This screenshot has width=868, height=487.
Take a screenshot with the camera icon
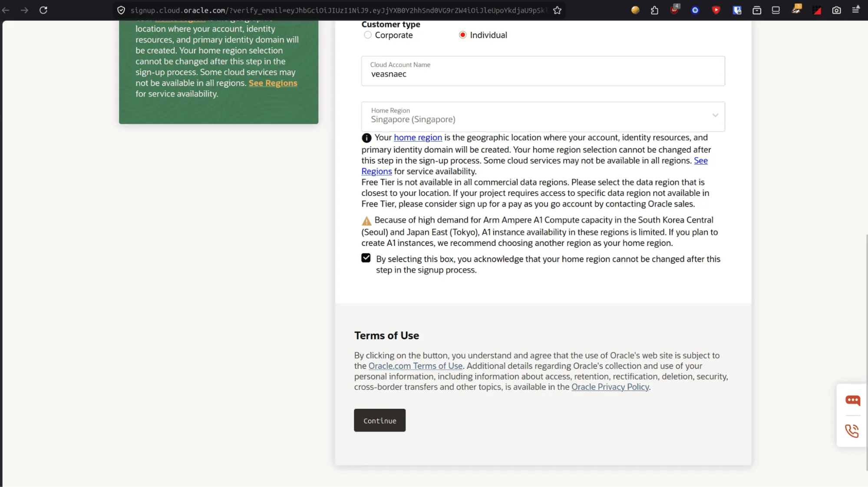(x=837, y=10)
